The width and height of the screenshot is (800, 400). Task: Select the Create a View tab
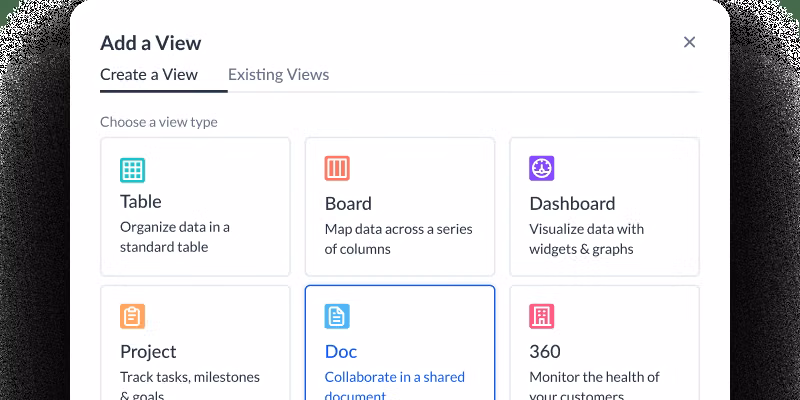point(149,74)
